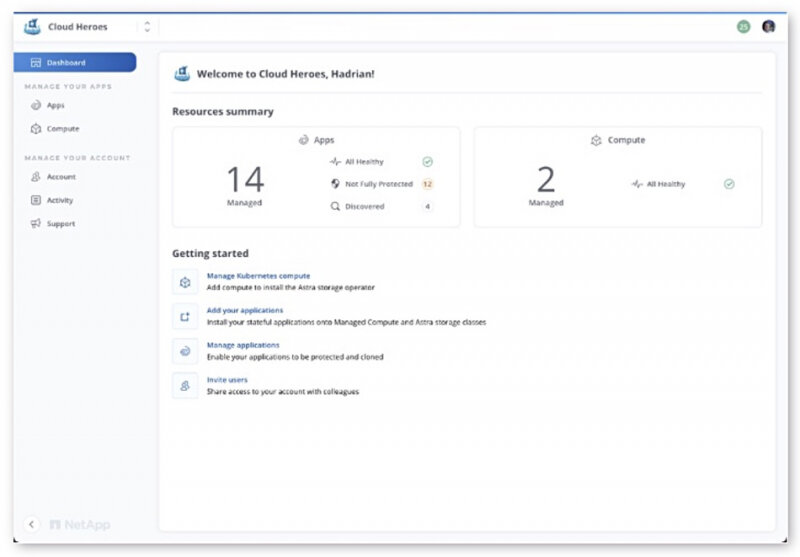Open the user profile avatar
800x557 pixels.
click(x=768, y=27)
